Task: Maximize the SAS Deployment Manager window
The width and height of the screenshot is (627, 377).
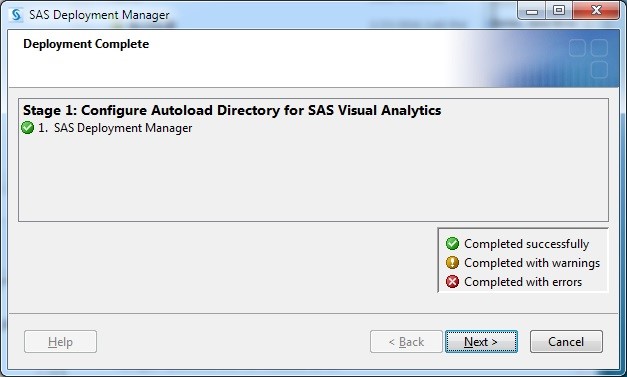Action: (559, 11)
